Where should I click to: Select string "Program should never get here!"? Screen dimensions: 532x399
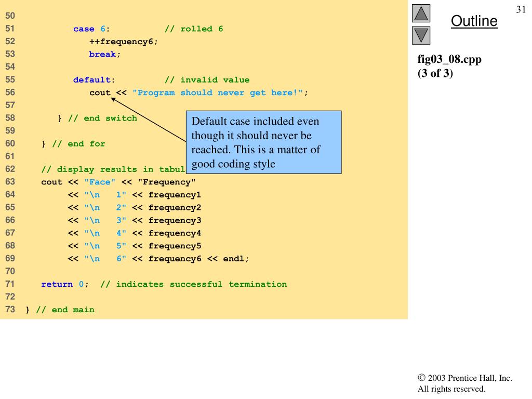pos(218,92)
